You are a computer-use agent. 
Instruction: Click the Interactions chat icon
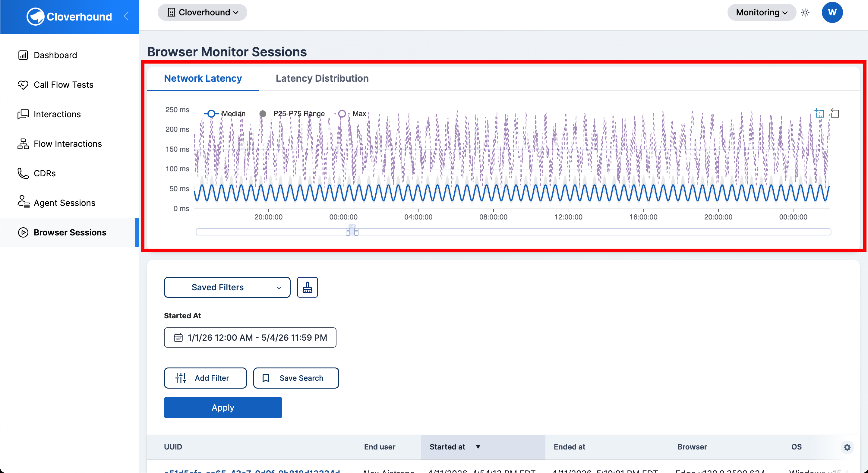pyautogui.click(x=23, y=114)
